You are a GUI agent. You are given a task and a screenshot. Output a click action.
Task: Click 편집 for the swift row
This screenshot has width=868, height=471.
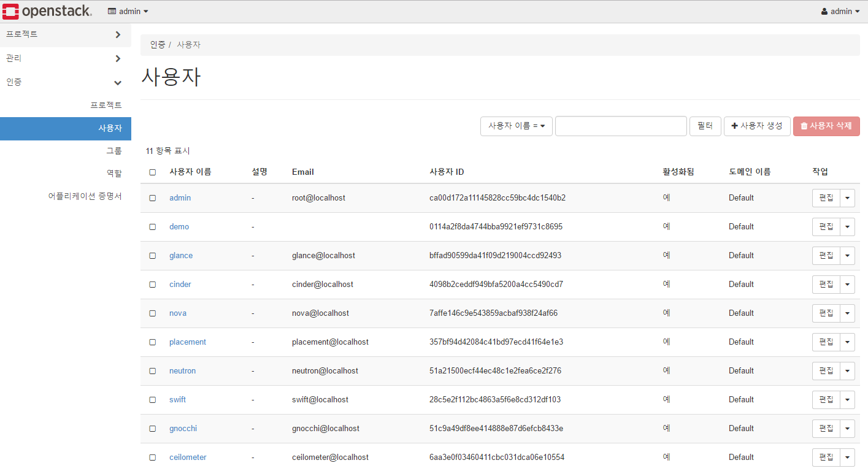(x=826, y=400)
